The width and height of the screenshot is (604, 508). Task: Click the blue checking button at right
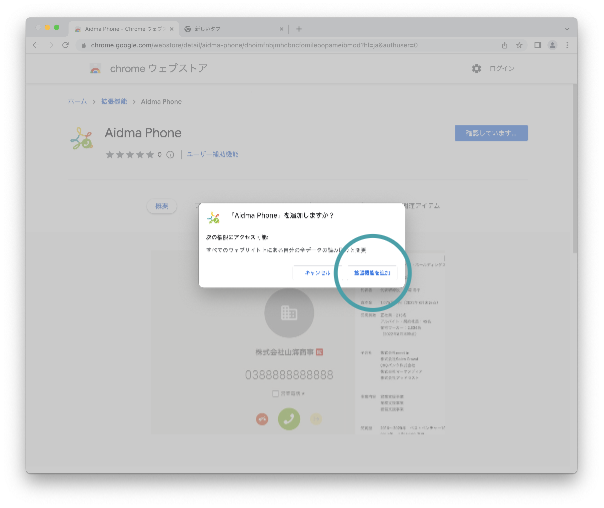tap(491, 133)
